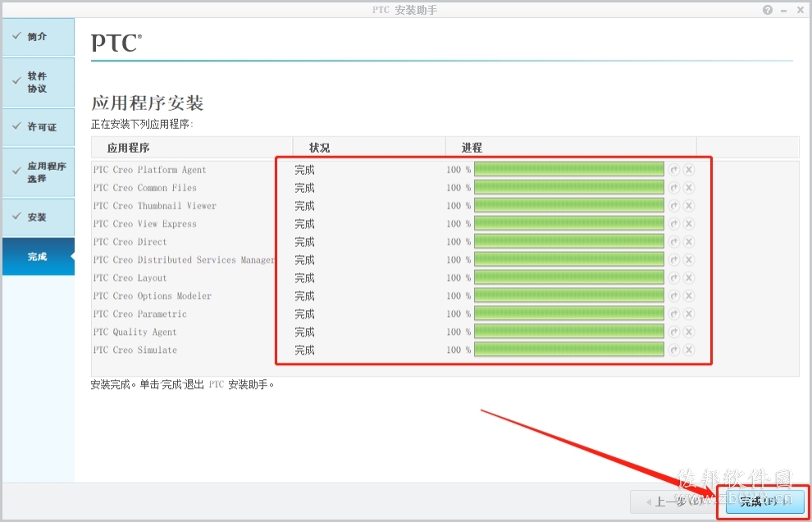Click the PTC logo at top

[116, 43]
